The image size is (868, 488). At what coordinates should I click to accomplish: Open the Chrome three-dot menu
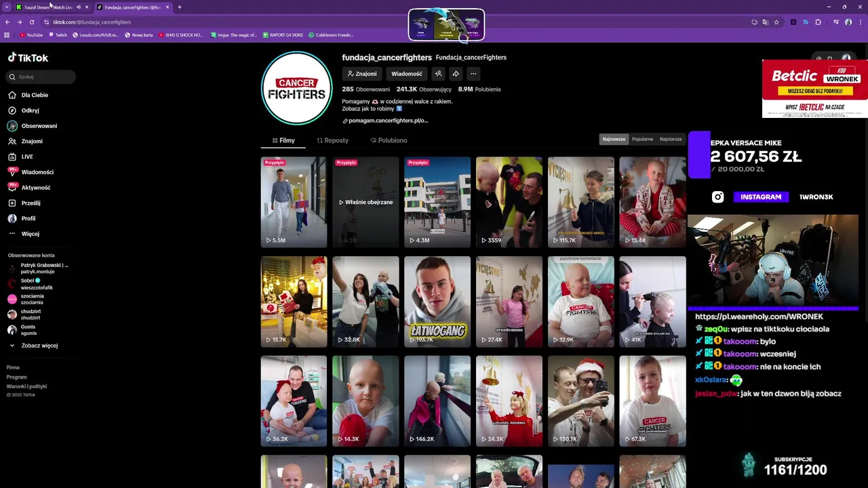pyautogui.click(x=860, y=22)
